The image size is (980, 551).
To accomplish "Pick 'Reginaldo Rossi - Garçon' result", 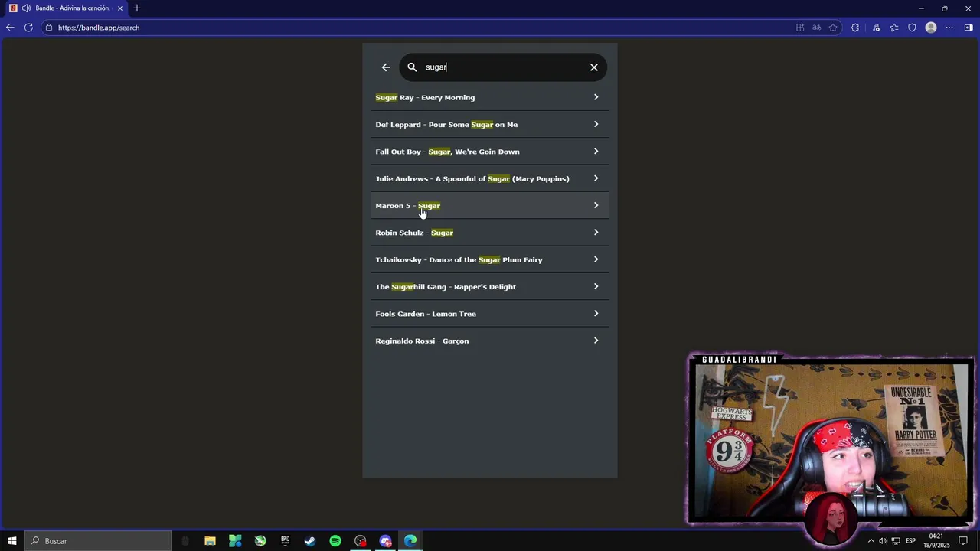I will point(490,341).
